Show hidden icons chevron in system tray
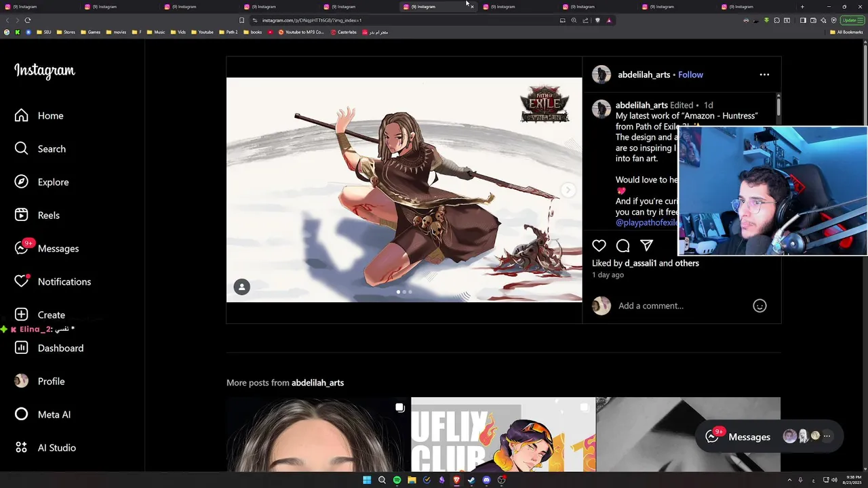The width and height of the screenshot is (868, 488). click(x=789, y=481)
